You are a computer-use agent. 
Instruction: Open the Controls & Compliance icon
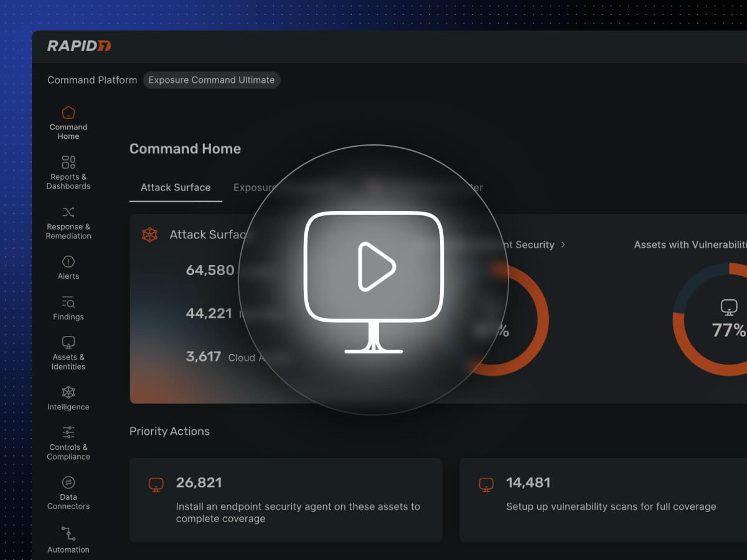68,432
